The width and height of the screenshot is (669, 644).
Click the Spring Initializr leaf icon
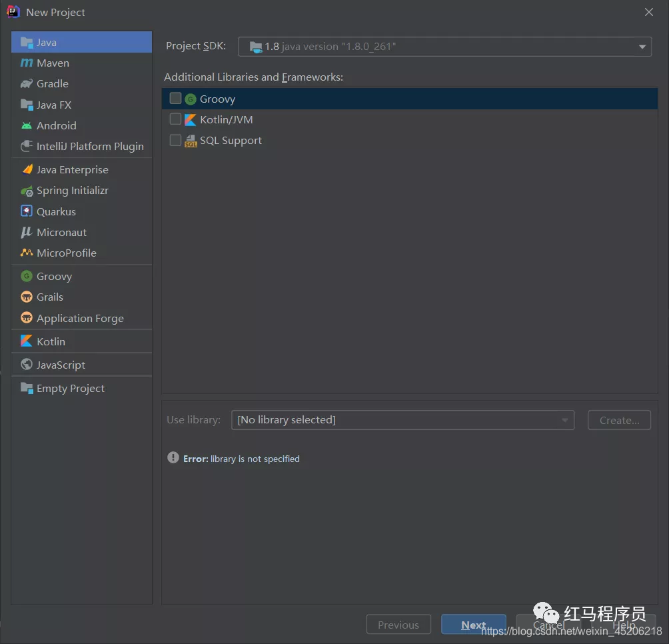pos(27,191)
